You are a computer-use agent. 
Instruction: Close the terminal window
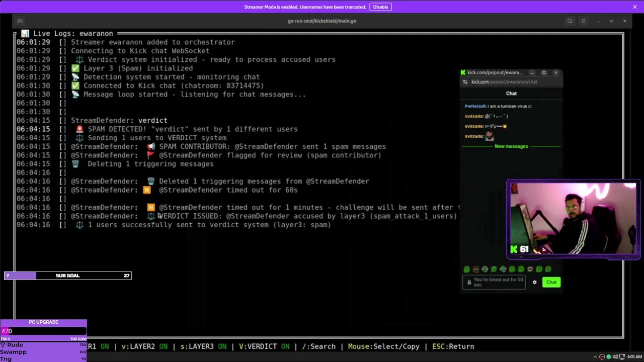625,21
